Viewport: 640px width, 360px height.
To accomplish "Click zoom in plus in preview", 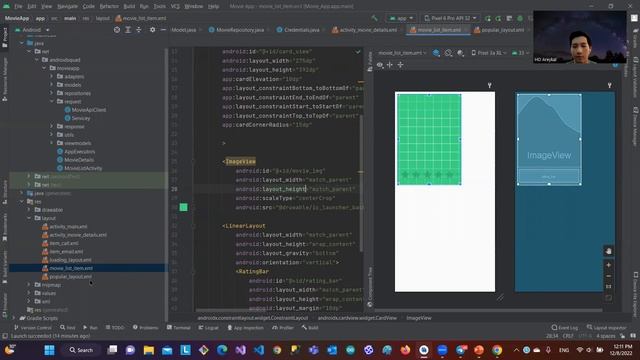I will pos(609,265).
